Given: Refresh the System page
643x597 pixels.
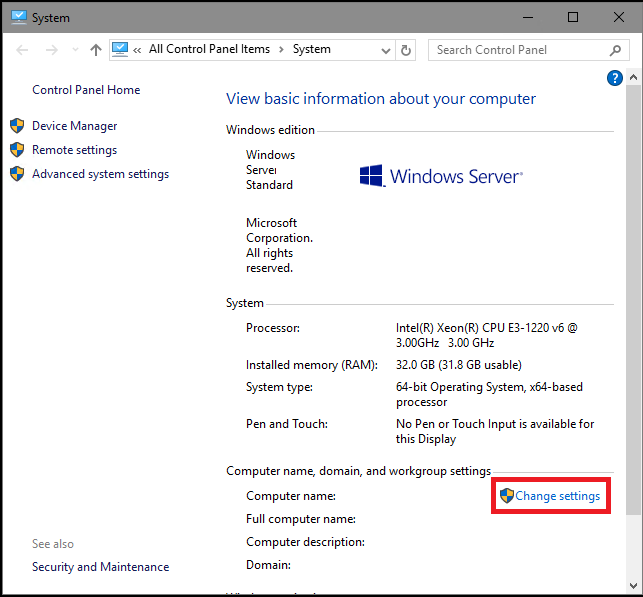Looking at the screenshot, I should 406,50.
